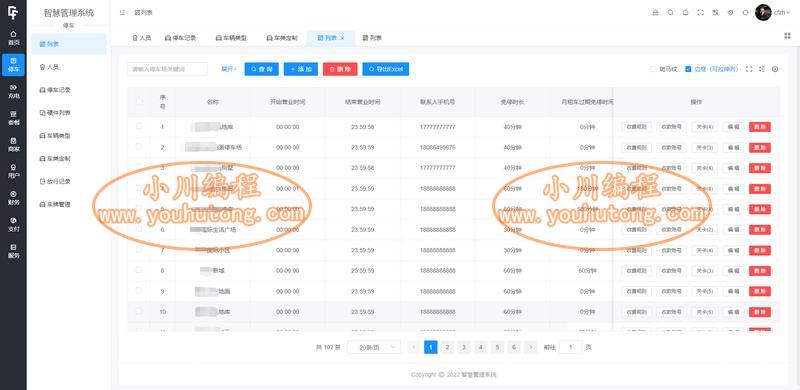Open the 20条/页 page size dropdown
The height and width of the screenshot is (390, 800).
[374, 347]
